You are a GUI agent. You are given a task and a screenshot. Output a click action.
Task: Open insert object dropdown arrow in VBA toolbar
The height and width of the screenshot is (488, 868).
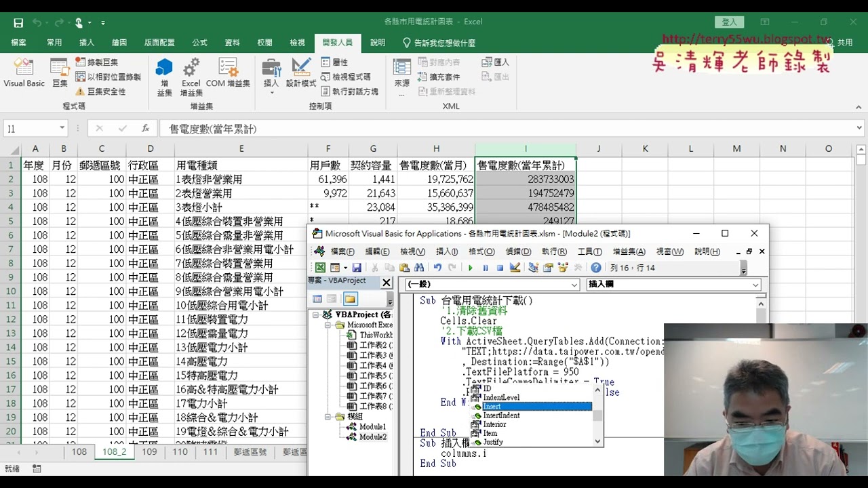pyautogui.click(x=345, y=268)
